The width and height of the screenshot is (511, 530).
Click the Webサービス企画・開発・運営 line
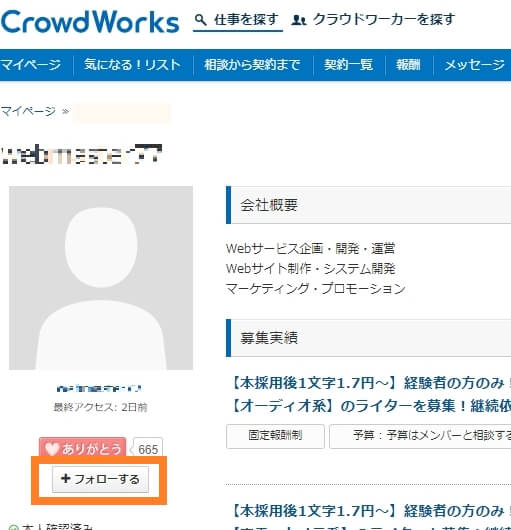pos(310,248)
